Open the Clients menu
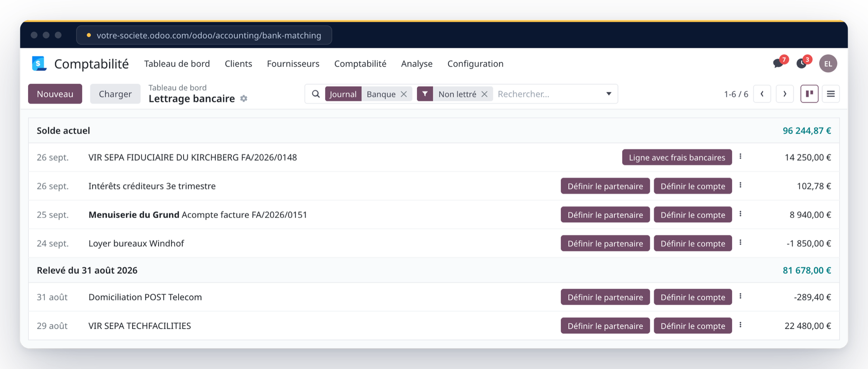Image resolution: width=868 pixels, height=369 pixels. click(239, 64)
